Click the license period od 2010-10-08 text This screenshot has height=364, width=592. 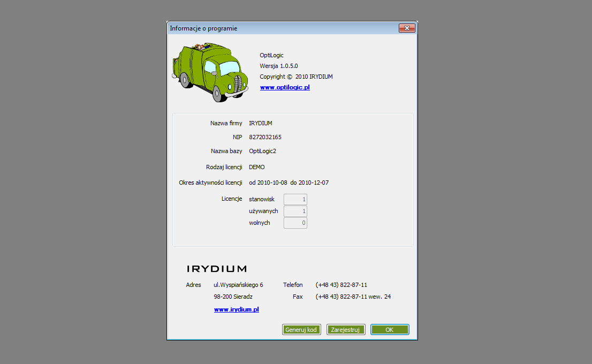point(268,183)
